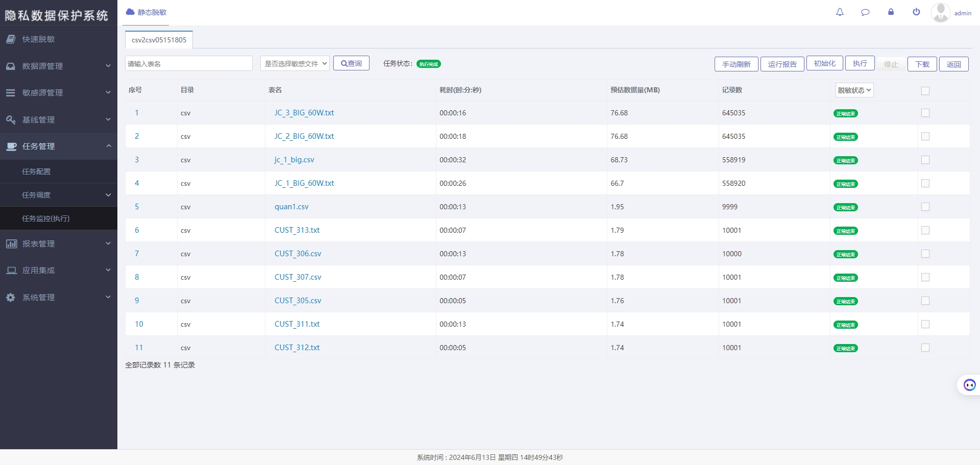Click the 基线管理 key icon

pyautogui.click(x=11, y=119)
